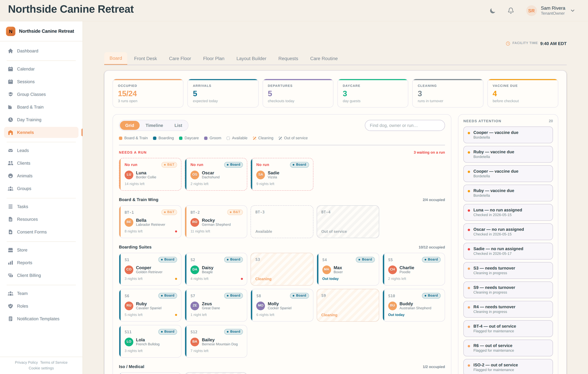The width and height of the screenshot is (588, 374).
Task: Click the Animals icon in sidebar
Action: (10, 176)
